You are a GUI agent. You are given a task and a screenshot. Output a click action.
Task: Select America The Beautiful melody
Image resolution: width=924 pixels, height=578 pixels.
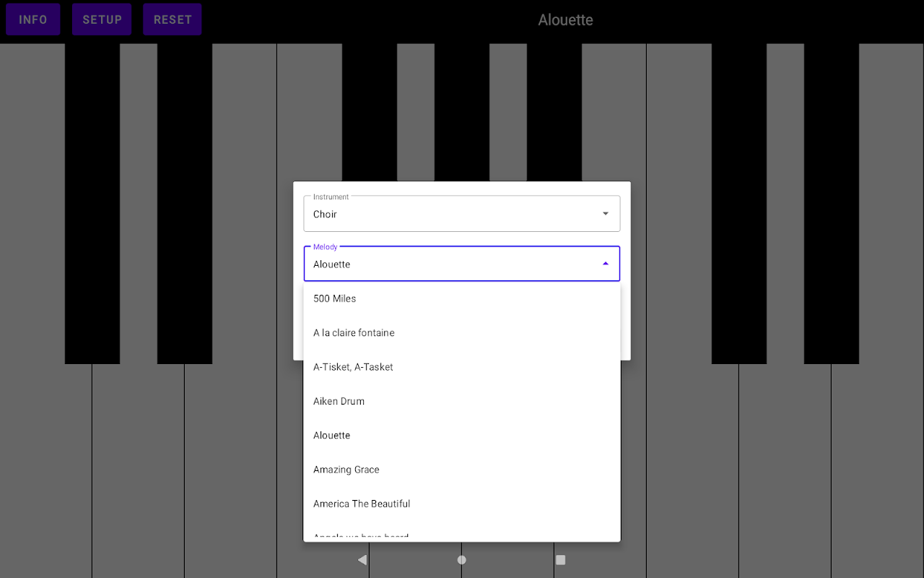pos(462,504)
